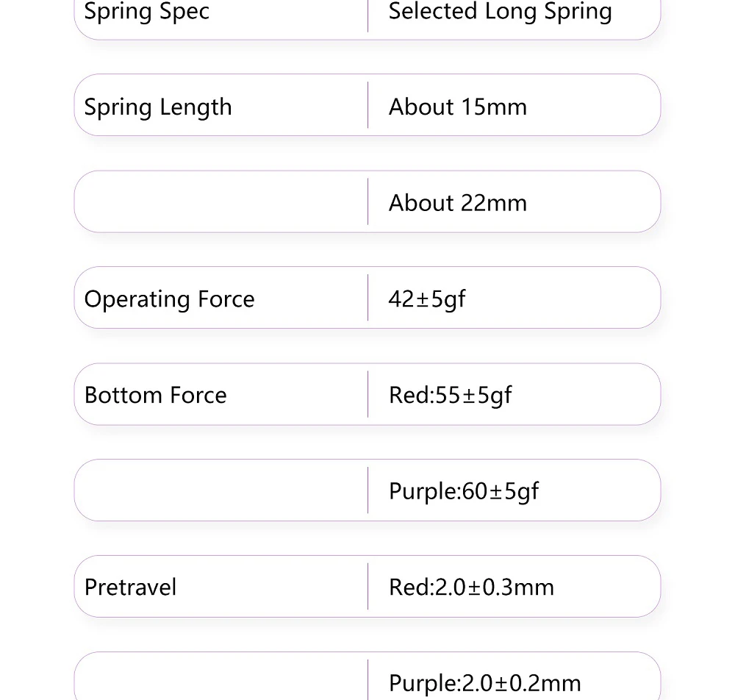This screenshot has height=700, width=735.
Task: Click the vertical divider in the Operating Force row
Action: [367, 298]
